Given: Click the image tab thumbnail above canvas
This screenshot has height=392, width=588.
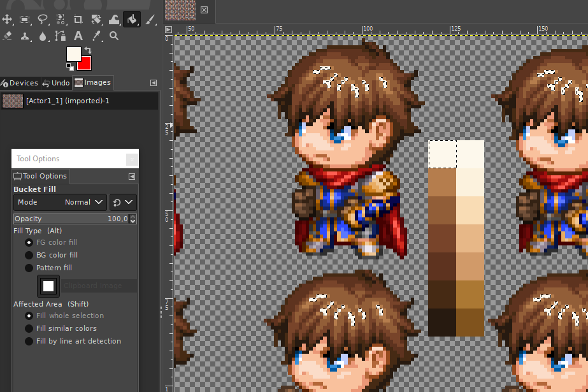Looking at the screenshot, I should [180, 10].
